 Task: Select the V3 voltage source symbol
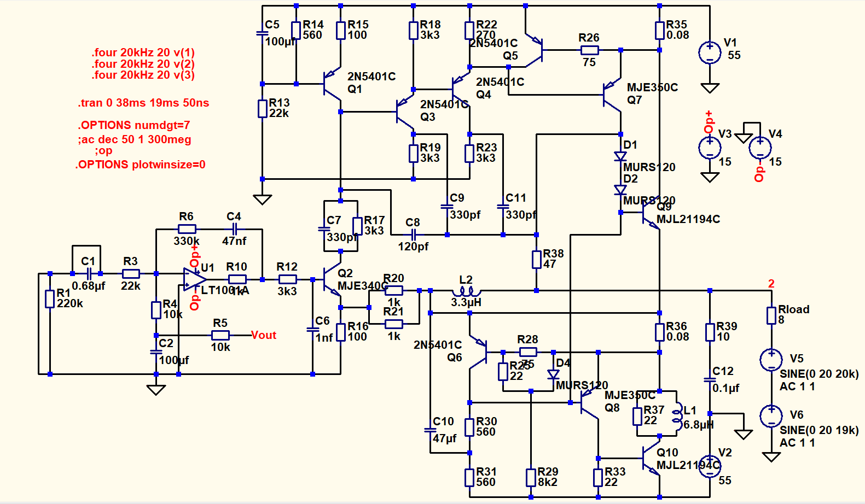pos(710,148)
